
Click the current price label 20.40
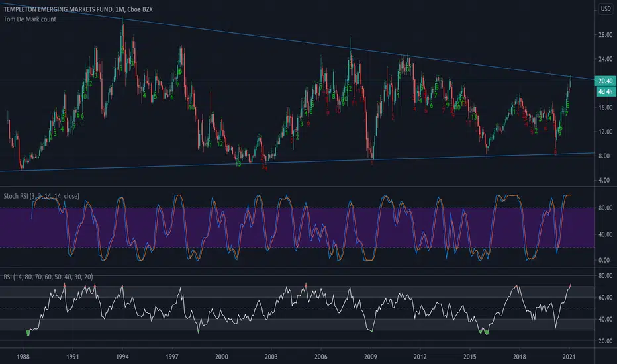click(605, 81)
